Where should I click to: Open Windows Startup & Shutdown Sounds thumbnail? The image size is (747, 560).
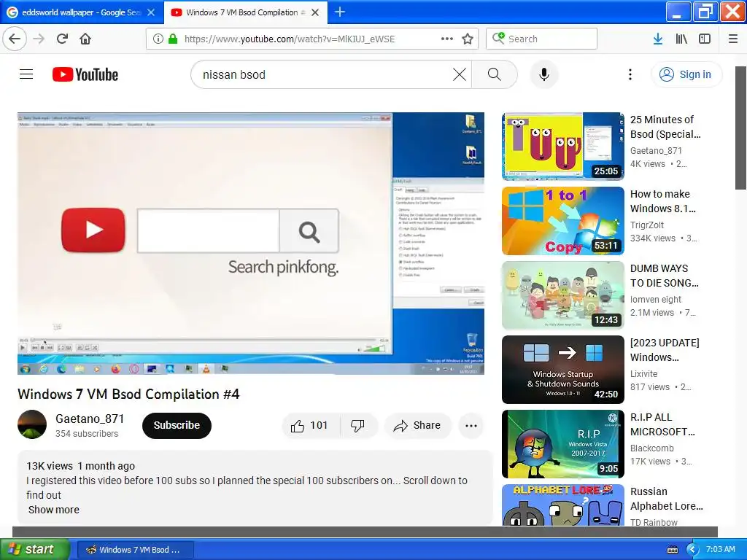562,370
